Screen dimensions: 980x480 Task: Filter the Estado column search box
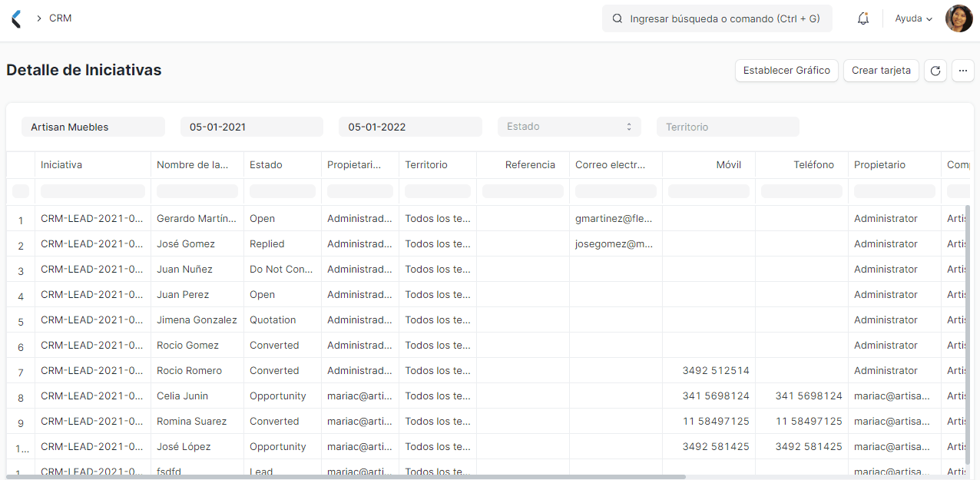pos(283,191)
